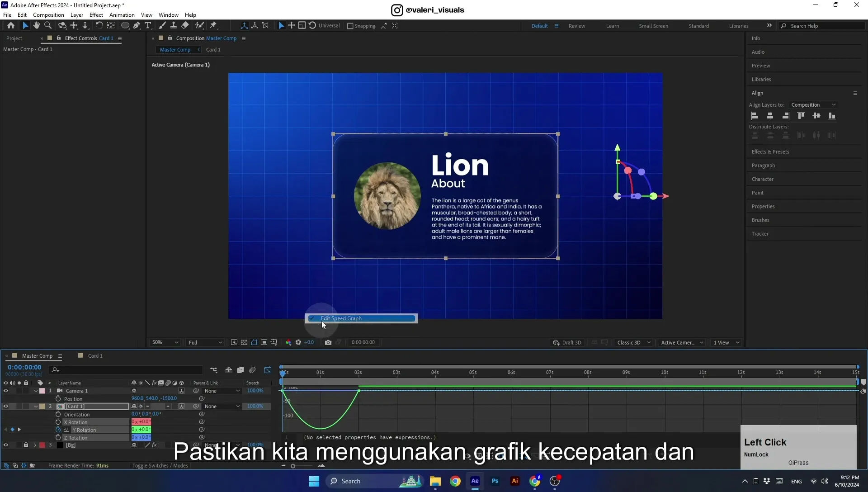Click the Motion Blur enable icon in timeline
This screenshot has height=492, width=868.
(252, 370)
